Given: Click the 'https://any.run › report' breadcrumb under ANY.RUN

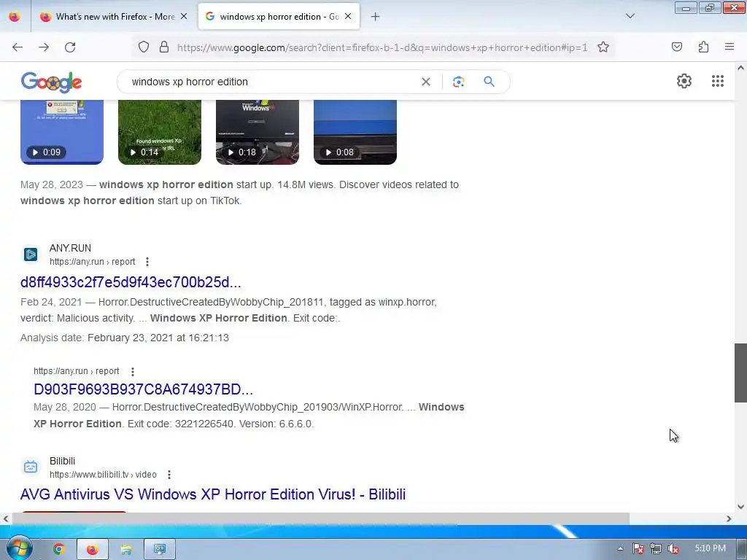Looking at the screenshot, I should (93, 262).
